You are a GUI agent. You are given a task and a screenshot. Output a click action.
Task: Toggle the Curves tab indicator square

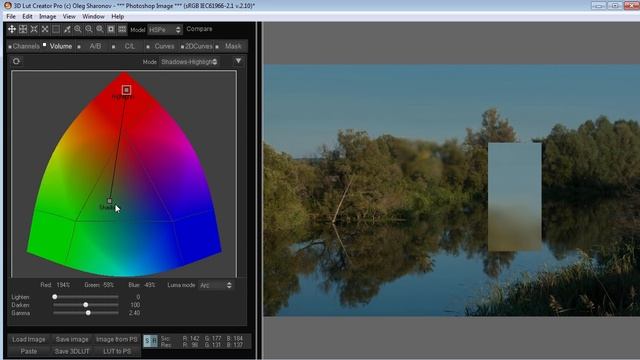148,47
